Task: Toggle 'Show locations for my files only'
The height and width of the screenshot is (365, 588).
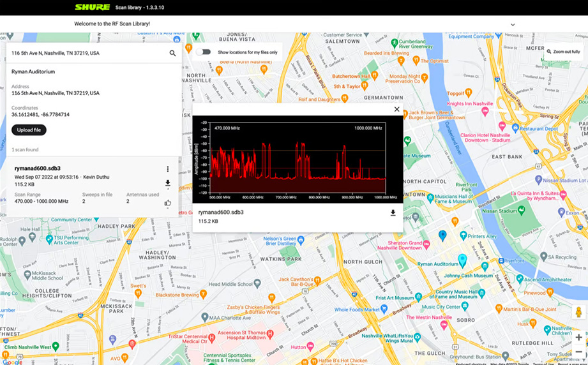Action: (204, 52)
